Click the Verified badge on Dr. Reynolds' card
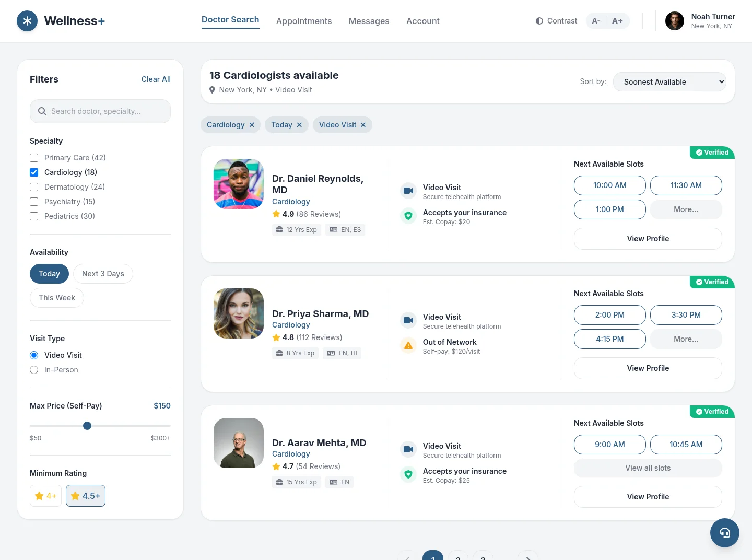 click(712, 153)
